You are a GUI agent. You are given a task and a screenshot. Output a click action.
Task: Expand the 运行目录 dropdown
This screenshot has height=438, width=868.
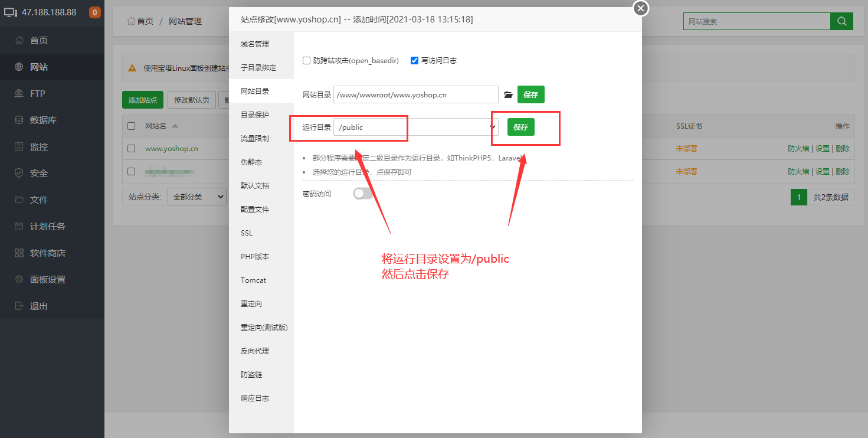tap(492, 127)
